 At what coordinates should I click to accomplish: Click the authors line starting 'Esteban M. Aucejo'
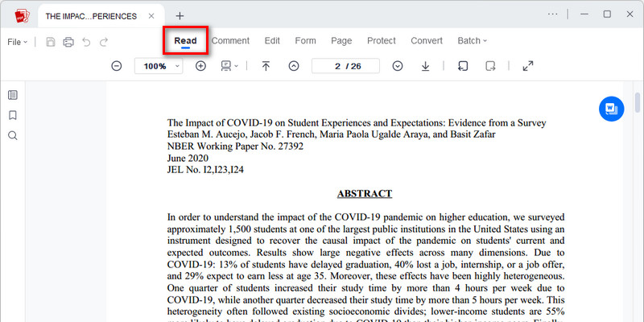[332, 134]
